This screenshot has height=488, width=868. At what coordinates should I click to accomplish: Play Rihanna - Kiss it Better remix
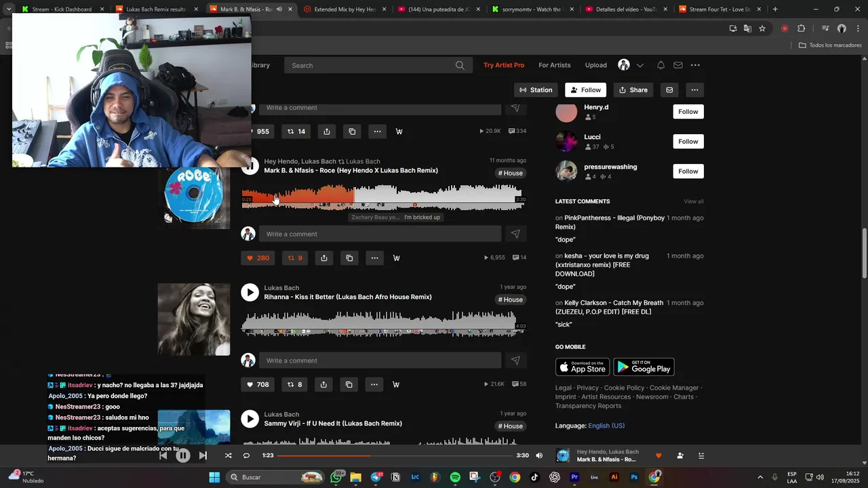click(250, 292)
